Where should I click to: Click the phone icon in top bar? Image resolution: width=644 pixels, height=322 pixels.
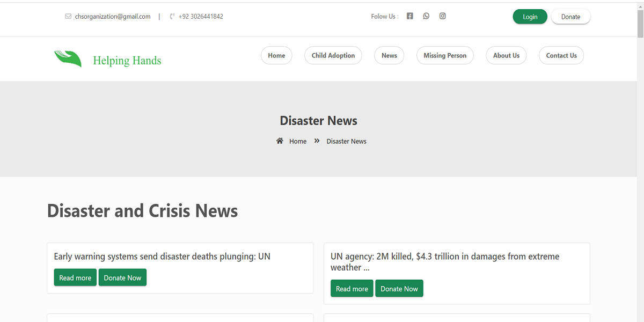coord(172,17)
